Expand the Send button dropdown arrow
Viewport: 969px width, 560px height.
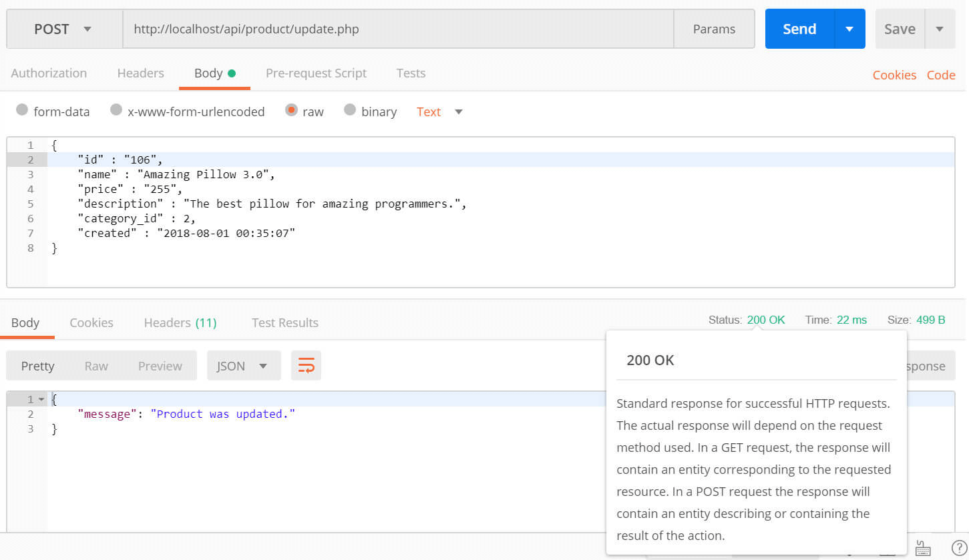point(849,29)
